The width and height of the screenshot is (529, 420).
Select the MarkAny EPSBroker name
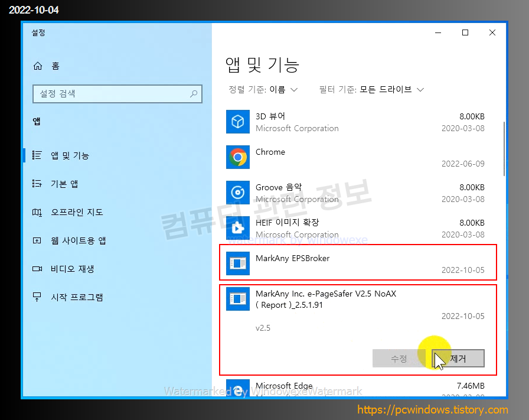pos(292,258)
